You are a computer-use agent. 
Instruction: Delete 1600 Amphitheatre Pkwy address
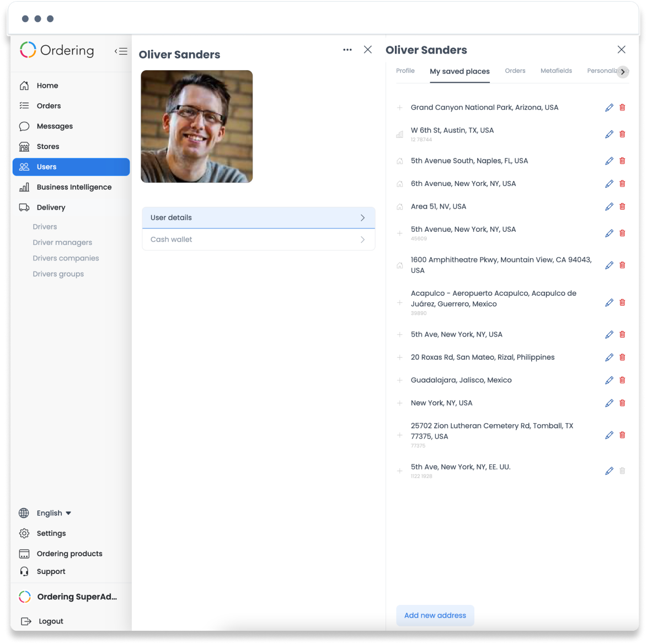point(622,265)
